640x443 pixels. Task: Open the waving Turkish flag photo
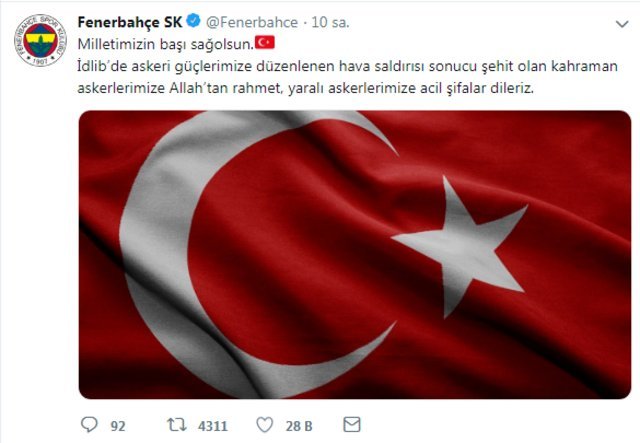tap(355, 254)
